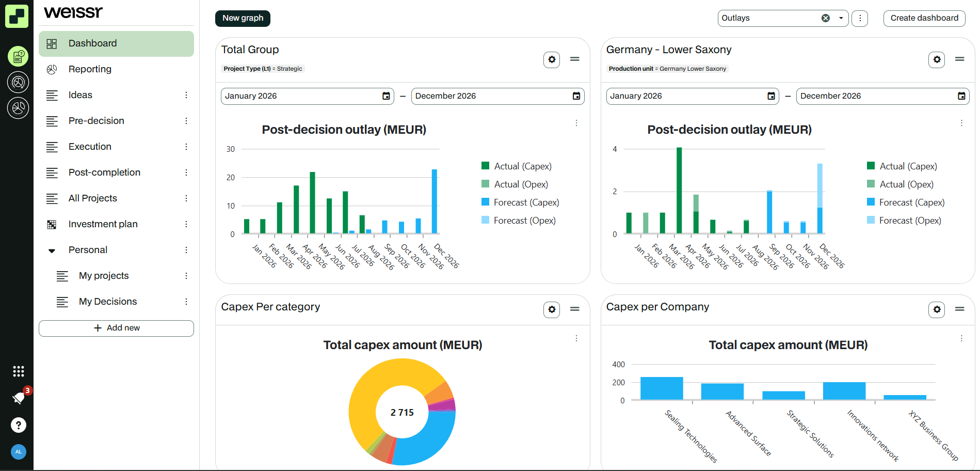Screen dimensions: 980x471
Task: Open settings gear for Total Group panel
Action: tap(552, 60)
